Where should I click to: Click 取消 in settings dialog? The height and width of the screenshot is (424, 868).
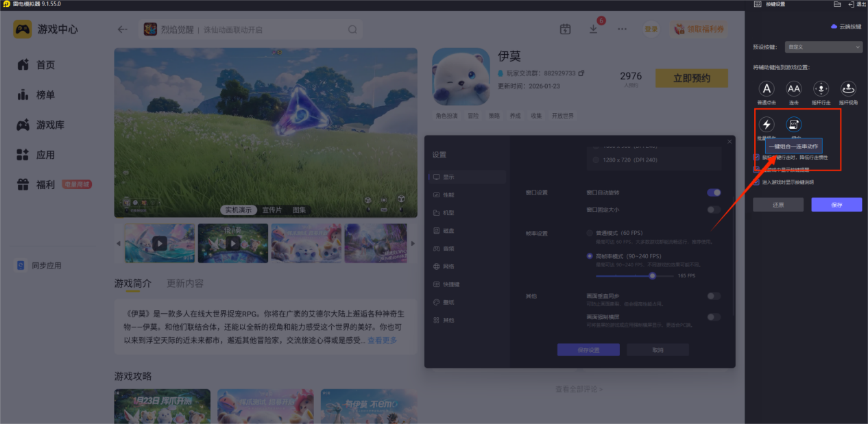[x=658, y=350]
